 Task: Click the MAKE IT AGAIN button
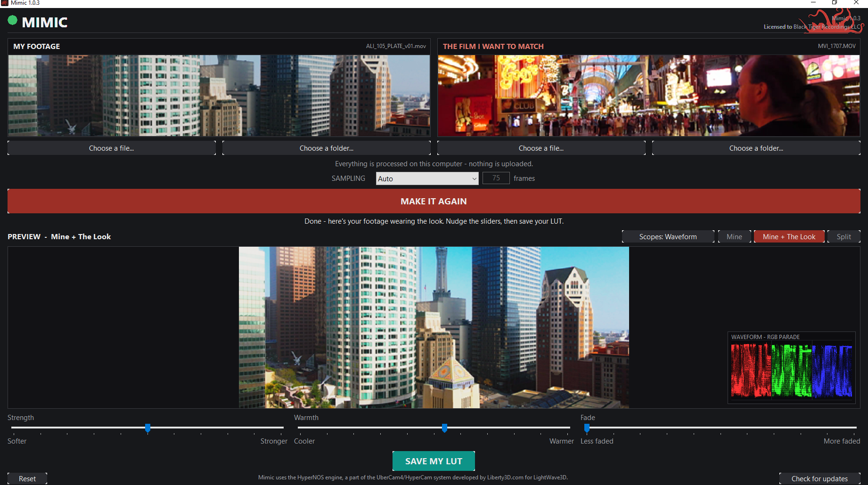click(x=434, y=201)
